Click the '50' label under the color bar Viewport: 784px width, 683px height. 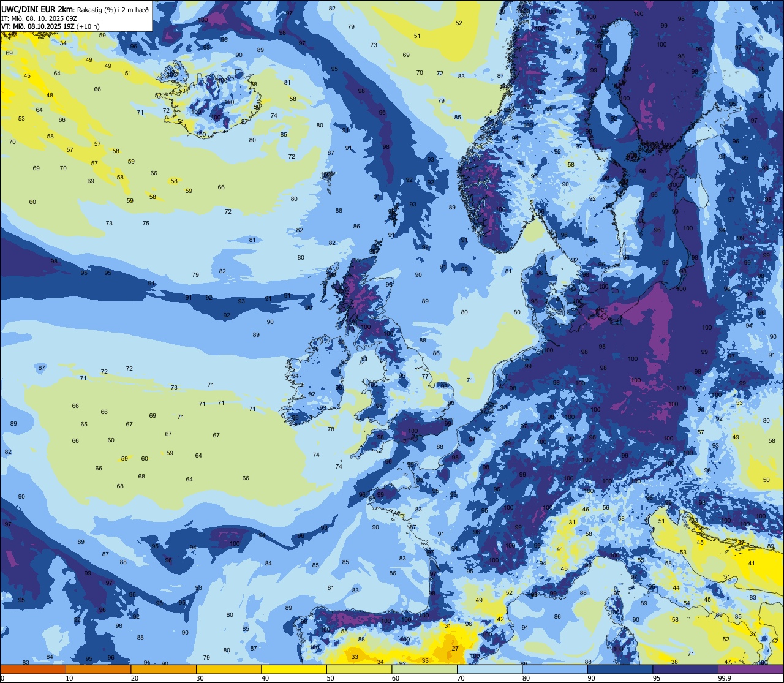click(331, 678)
